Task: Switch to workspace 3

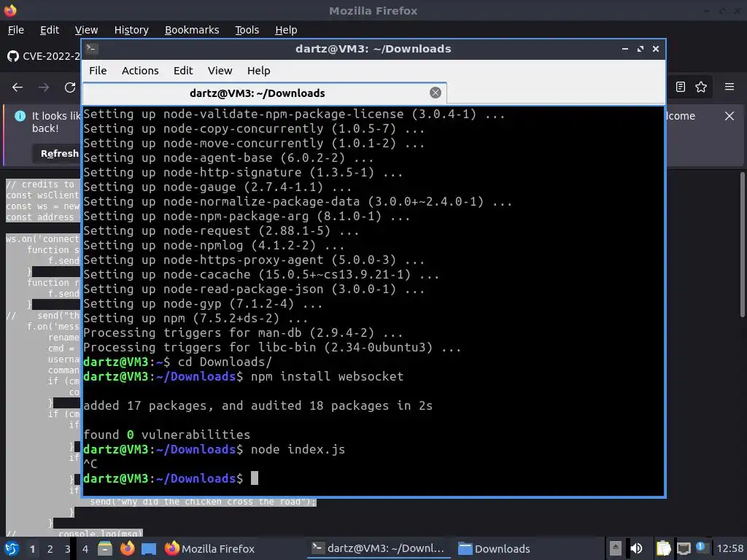Action: (68, 549)
